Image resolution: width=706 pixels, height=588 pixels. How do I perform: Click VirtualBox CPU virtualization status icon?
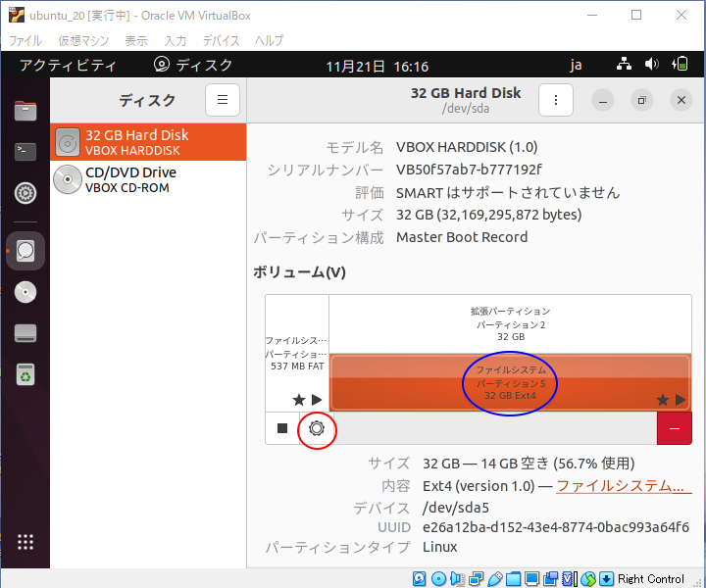click(x=569, y=578)
